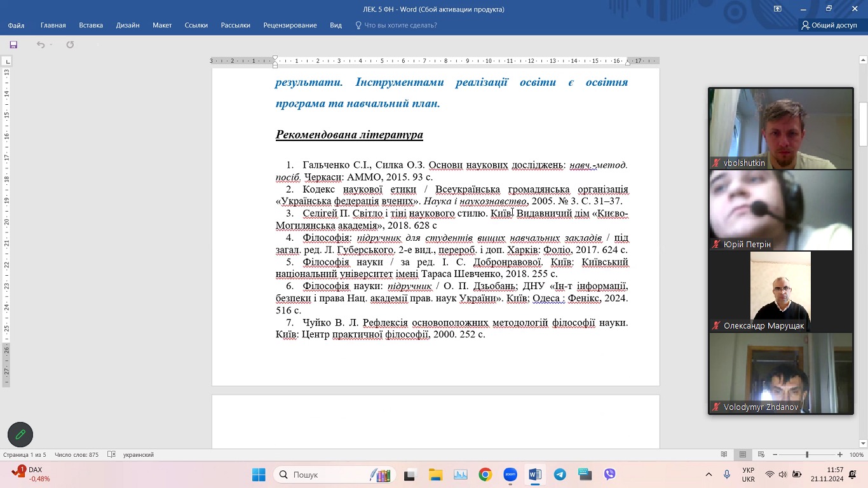Click the green pen annotation button
Viewport: 868px width, 488px height.
[20, 435]
